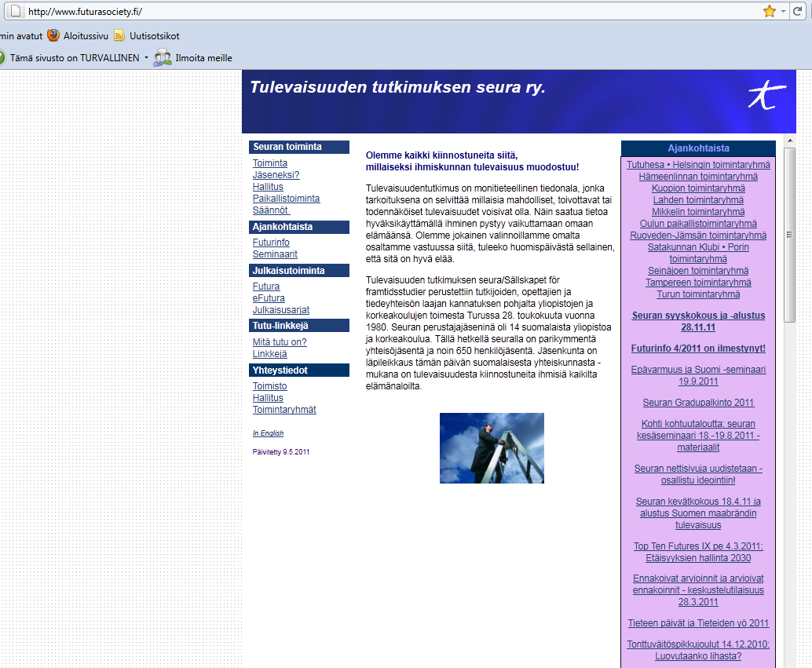This screenshot has height=668, width=812.
Task: Open the Firefox Aloitussivu bookmark icon
Action: tap(53, 35)
